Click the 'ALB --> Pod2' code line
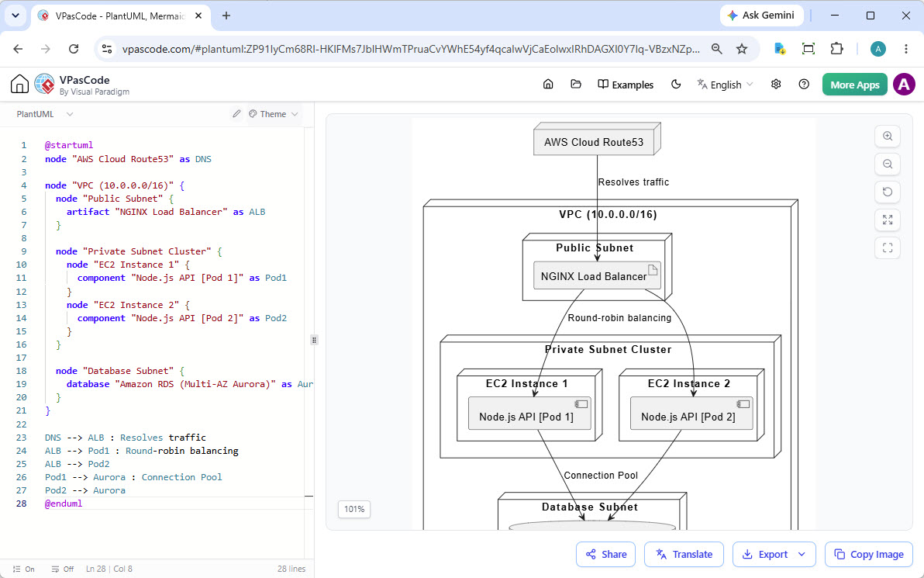The image size is (924, 578). point(78,464)
